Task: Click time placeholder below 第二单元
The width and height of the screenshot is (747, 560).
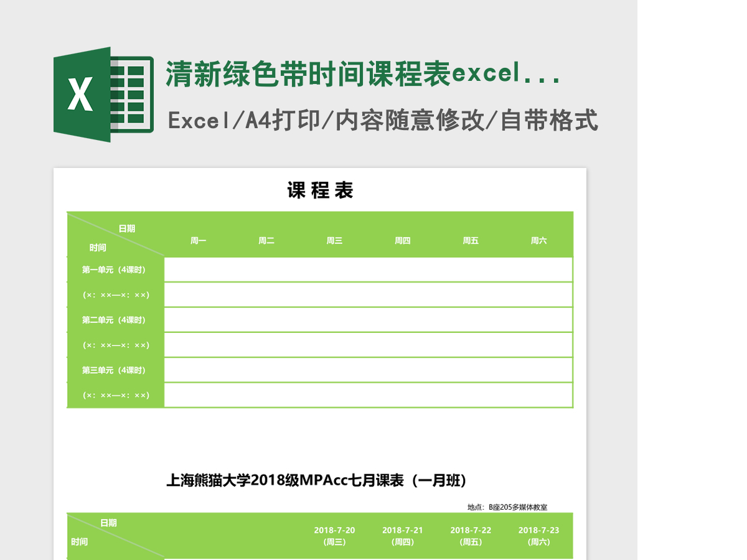Action: (116, 345)
